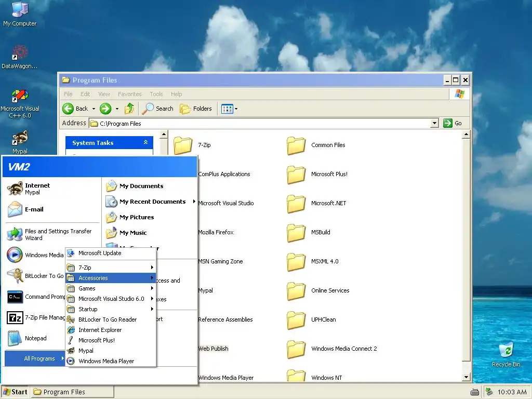Open the Forward button history dropdown

point(117,109)
